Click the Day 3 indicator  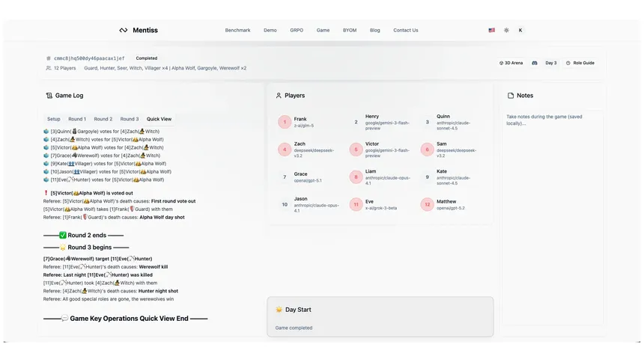[x=551, y=63]
